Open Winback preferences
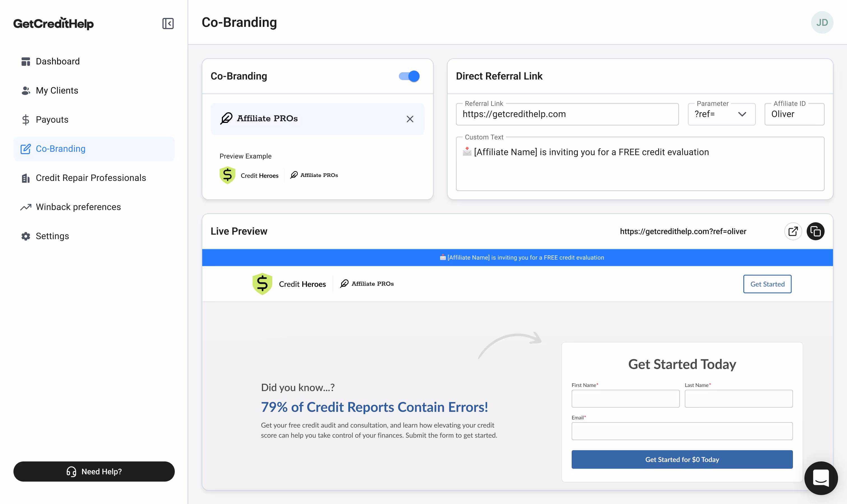847x504 pixels. [94, 207]
